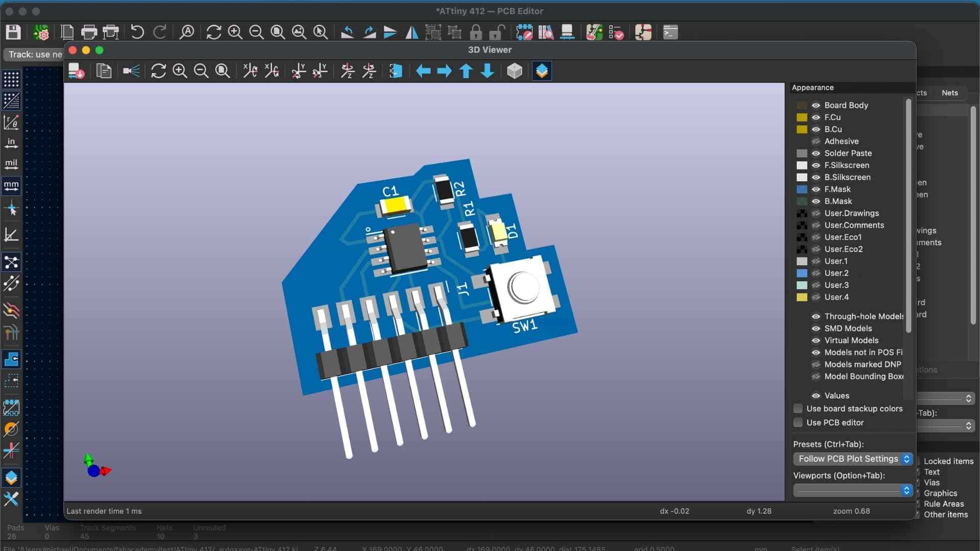
Task: Click the F.Cu color swatch
Action: pos(802,117)
